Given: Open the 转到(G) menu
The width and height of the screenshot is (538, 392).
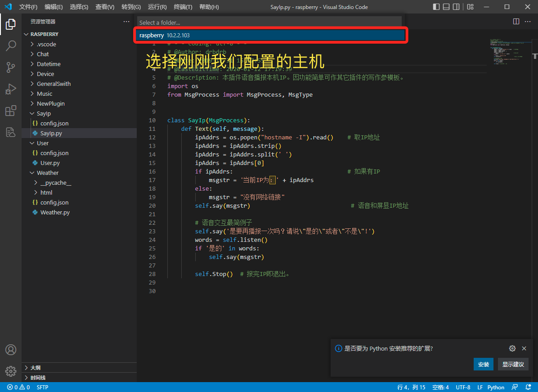Looking at the screenshot, I should pos(131,7).
